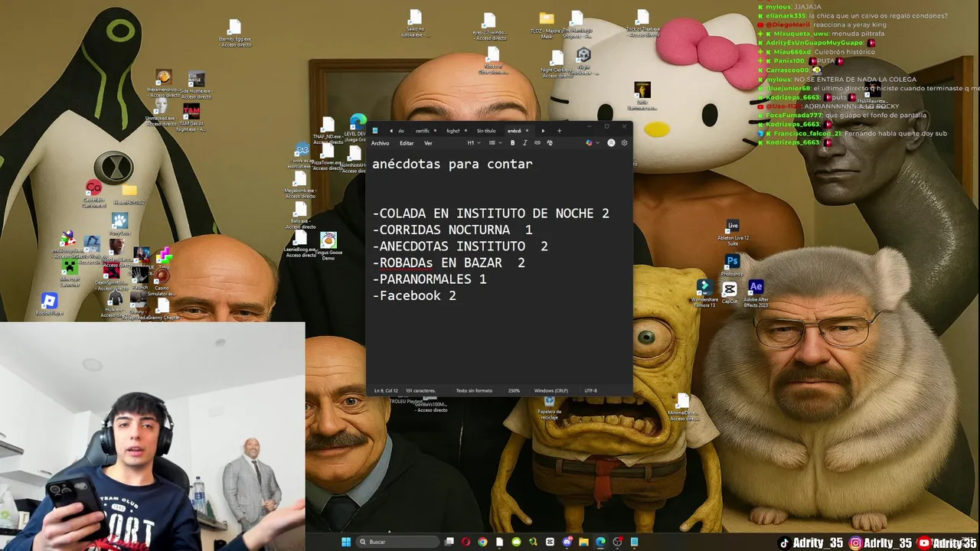Expand the Copilot dropdown arrow
980x551 pixels.
[x=597, y=143]
